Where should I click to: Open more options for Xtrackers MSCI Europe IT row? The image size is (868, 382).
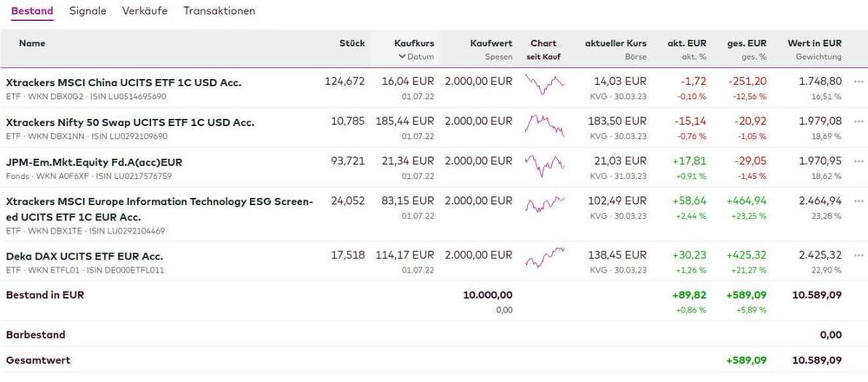point(858,201)
